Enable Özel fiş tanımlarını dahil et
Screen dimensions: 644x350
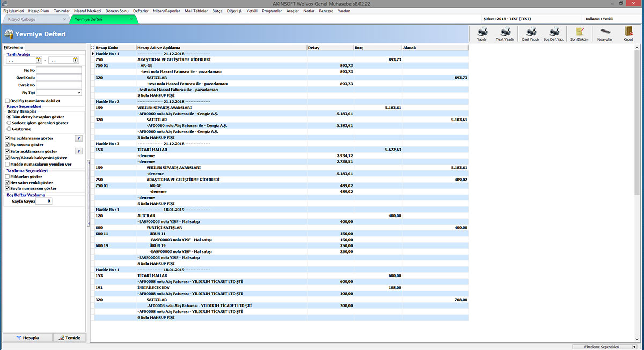(x=8, y=101)
